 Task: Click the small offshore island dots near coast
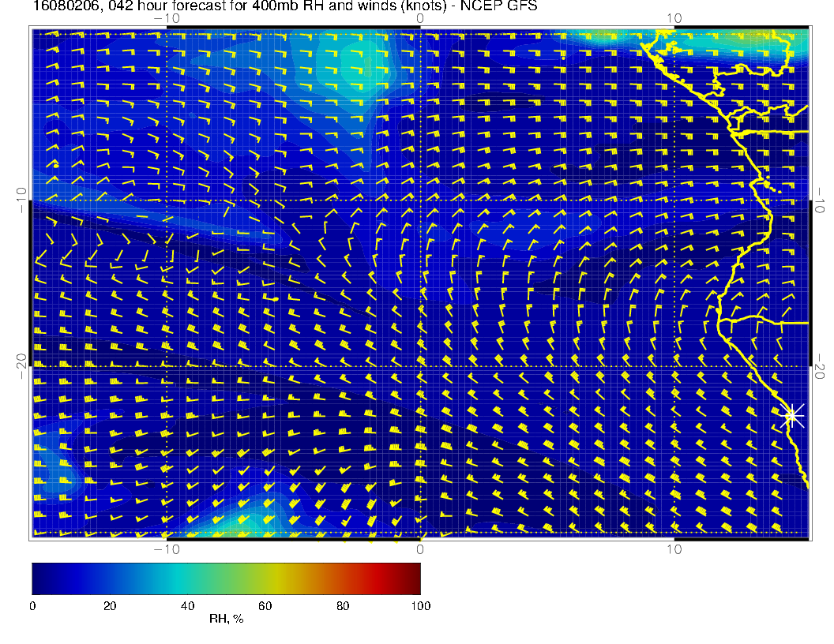click(772, 188)
